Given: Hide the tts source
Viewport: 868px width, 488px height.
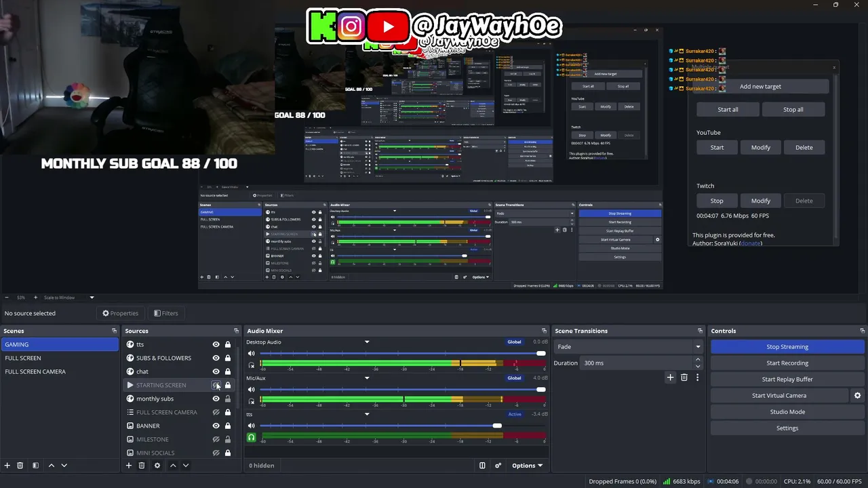Looking at the screenshot, I should (216, 344).
